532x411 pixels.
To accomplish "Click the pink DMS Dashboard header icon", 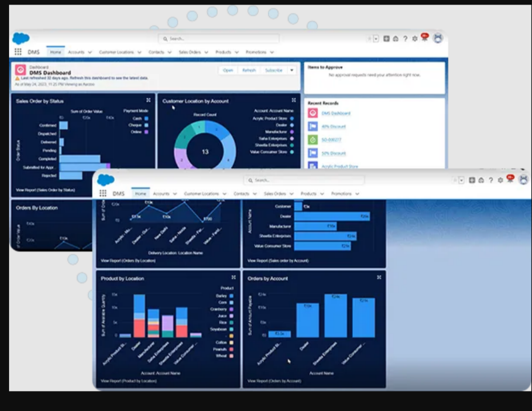I will pos(21,70).
